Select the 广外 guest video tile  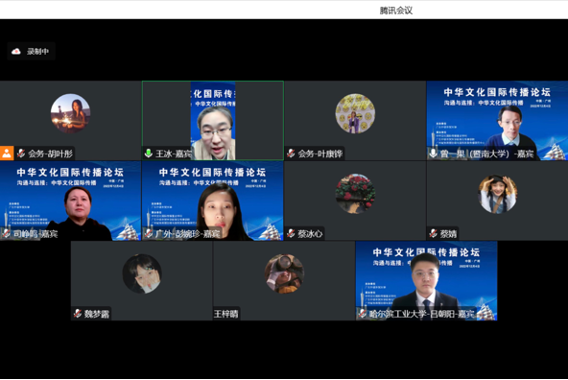[213, 201]
